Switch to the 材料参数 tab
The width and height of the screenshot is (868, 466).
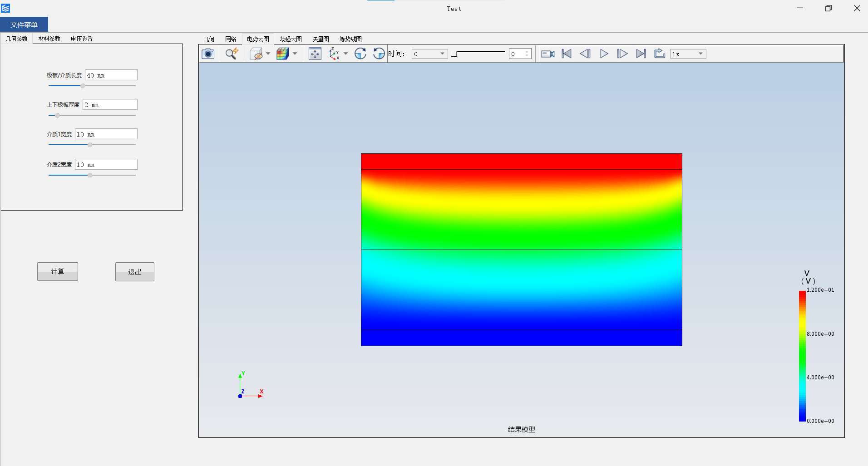(49, 39)
